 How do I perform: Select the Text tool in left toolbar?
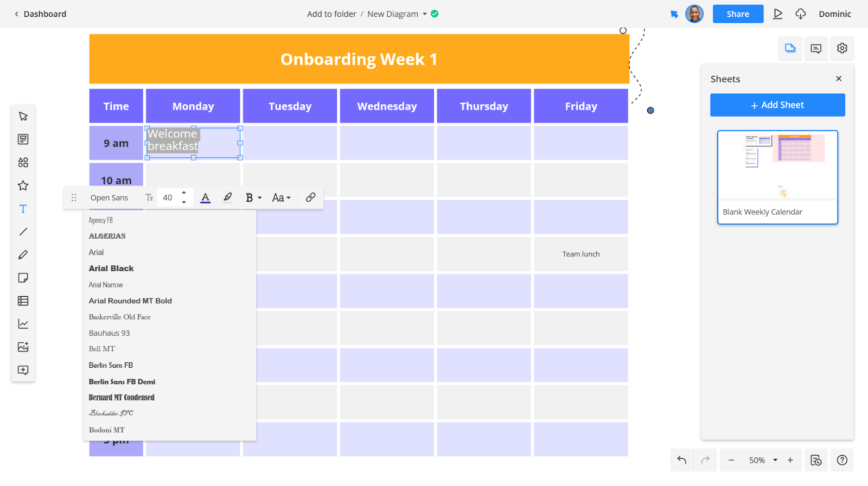[23, 209]
